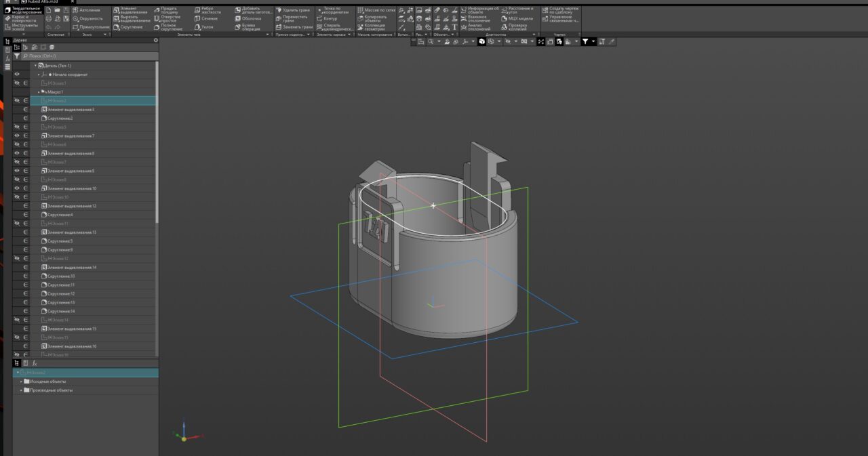Open Прямое моделирование group dropdown arrow

pos(308,35)
